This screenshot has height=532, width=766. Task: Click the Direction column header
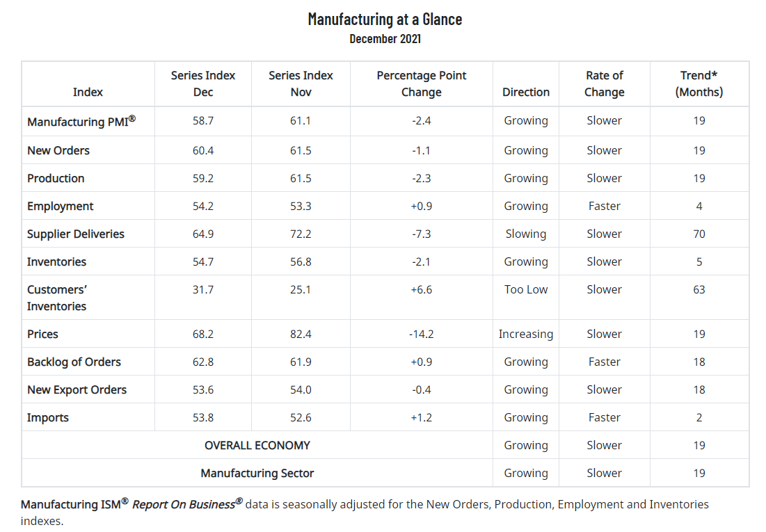526,92
